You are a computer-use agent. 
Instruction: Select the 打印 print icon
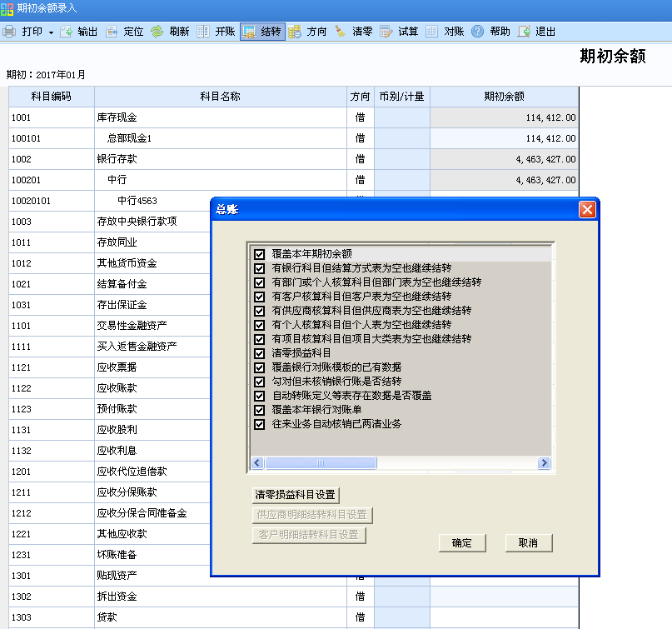12,31
